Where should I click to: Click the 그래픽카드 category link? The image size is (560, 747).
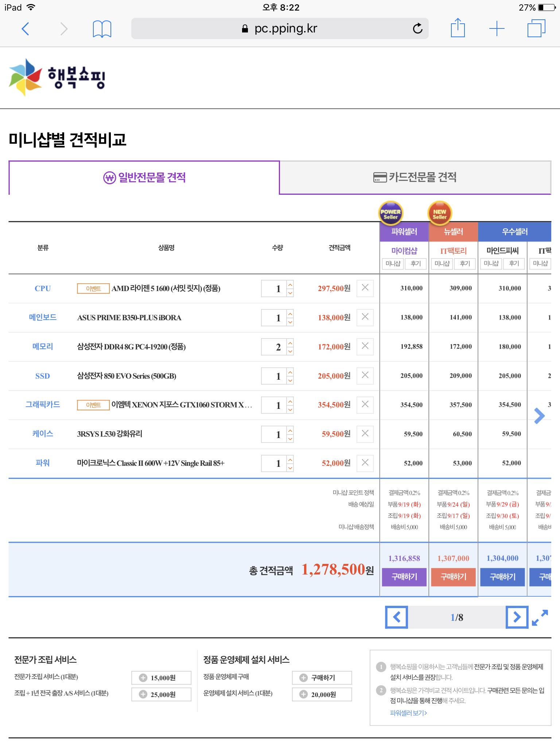tap(43, 405)
